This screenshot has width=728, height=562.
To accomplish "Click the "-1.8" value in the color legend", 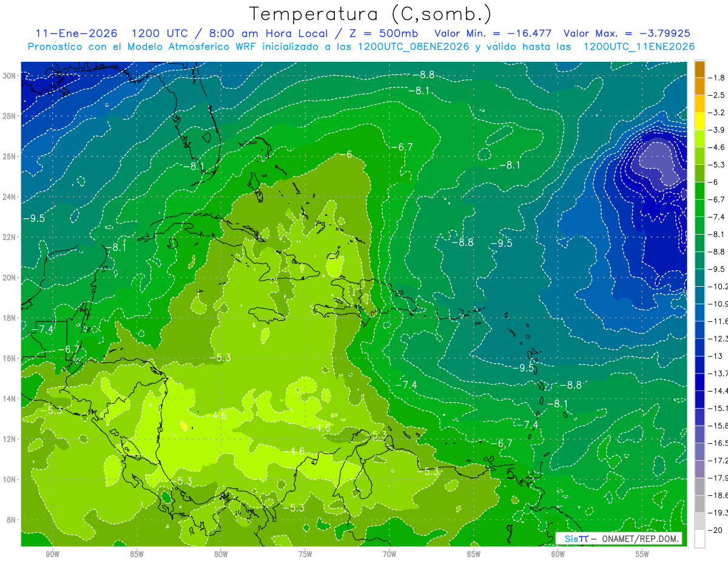I will tap(718, 78).
